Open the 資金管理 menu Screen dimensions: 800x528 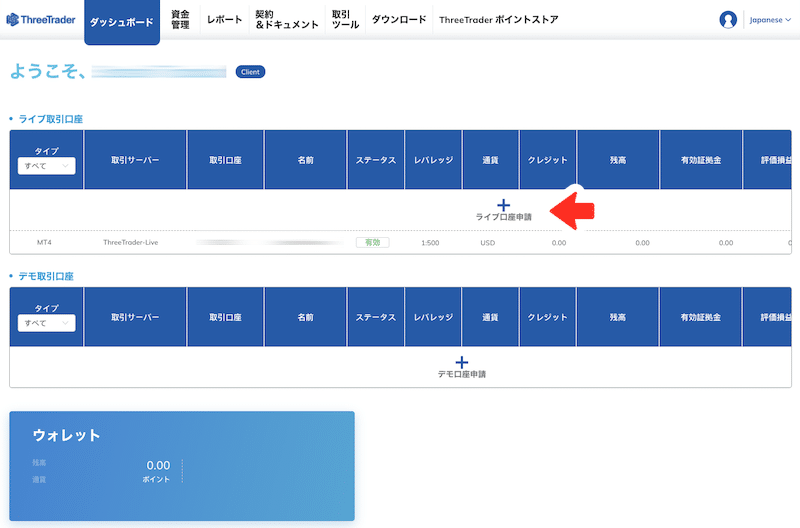[x=180, y=19]
